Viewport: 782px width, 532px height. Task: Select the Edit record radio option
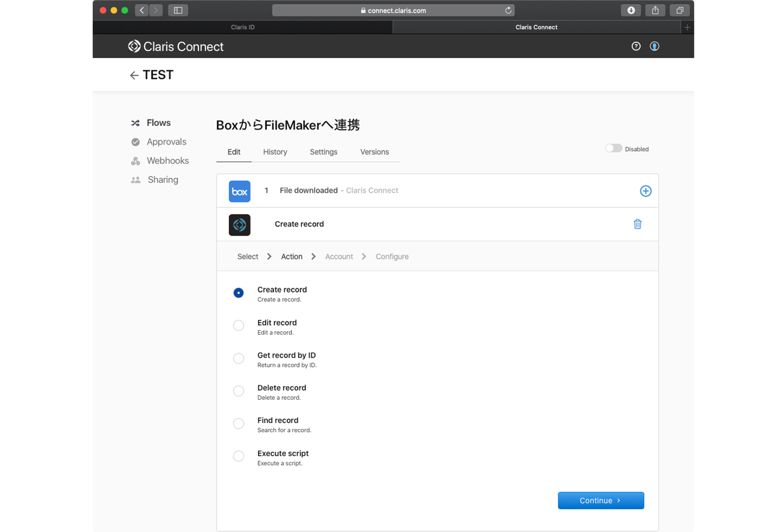pyautogui.click(x=239, y=325)
